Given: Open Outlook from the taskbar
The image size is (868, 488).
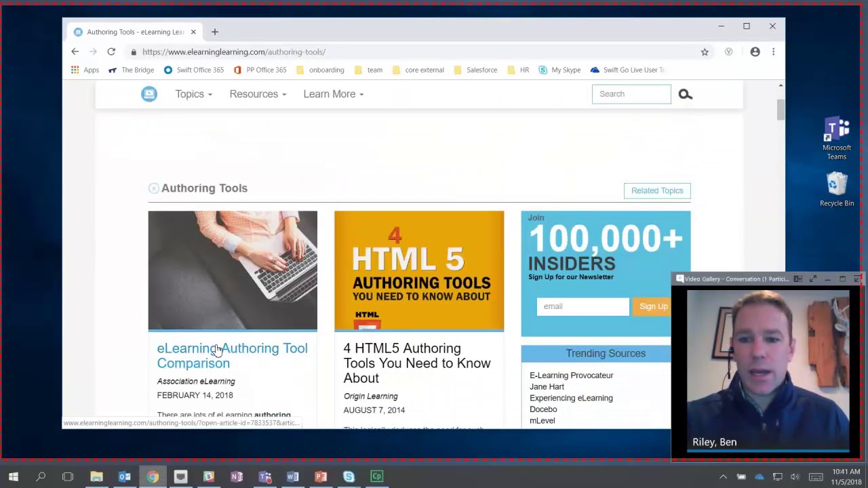Looking at the screenshot, I should 125,476.
